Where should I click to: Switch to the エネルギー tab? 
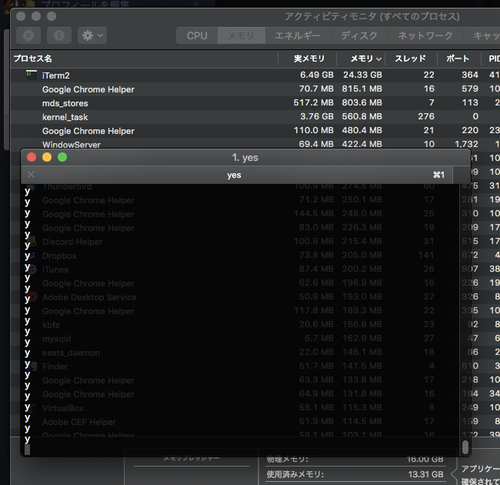tap(298, 35)
